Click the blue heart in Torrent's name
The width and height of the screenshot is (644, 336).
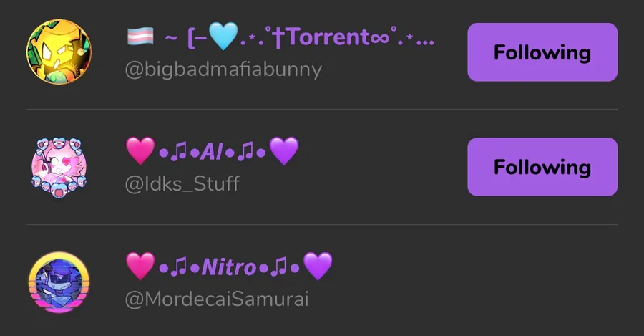pyautogui.click(x=223, y=37)
